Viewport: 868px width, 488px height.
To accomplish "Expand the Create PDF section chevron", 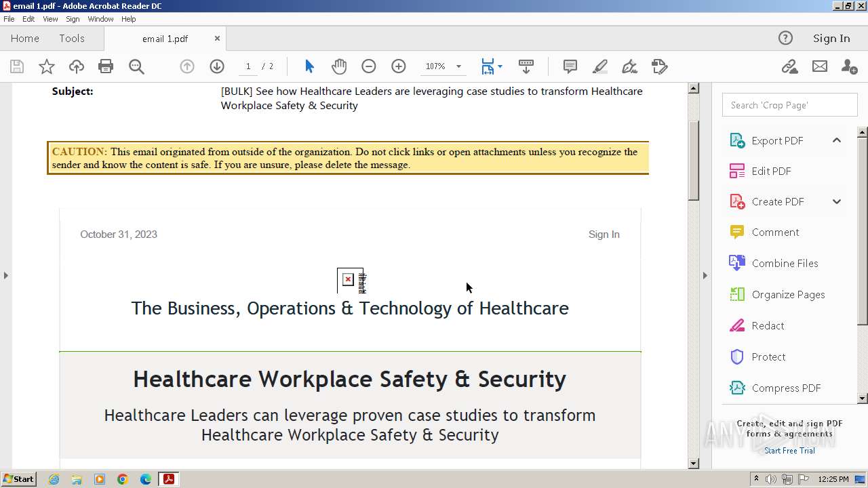I will pos(837,201).
